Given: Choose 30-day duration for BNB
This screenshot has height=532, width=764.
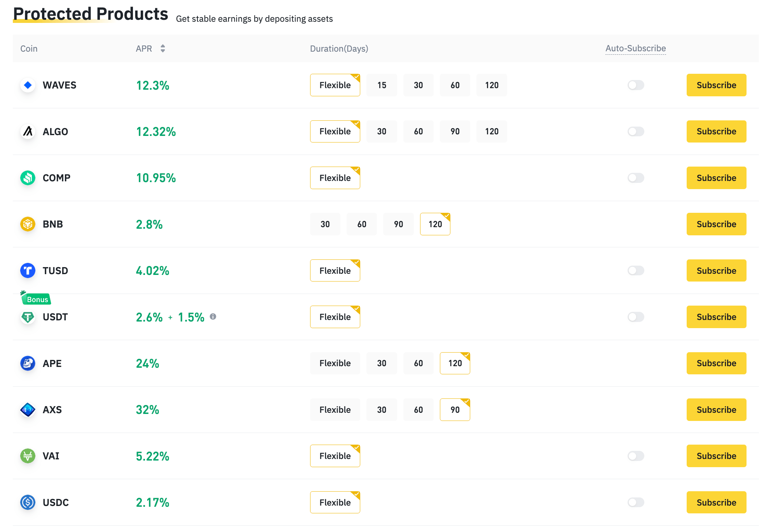Looking at the screenshot, I should [325, 224].
